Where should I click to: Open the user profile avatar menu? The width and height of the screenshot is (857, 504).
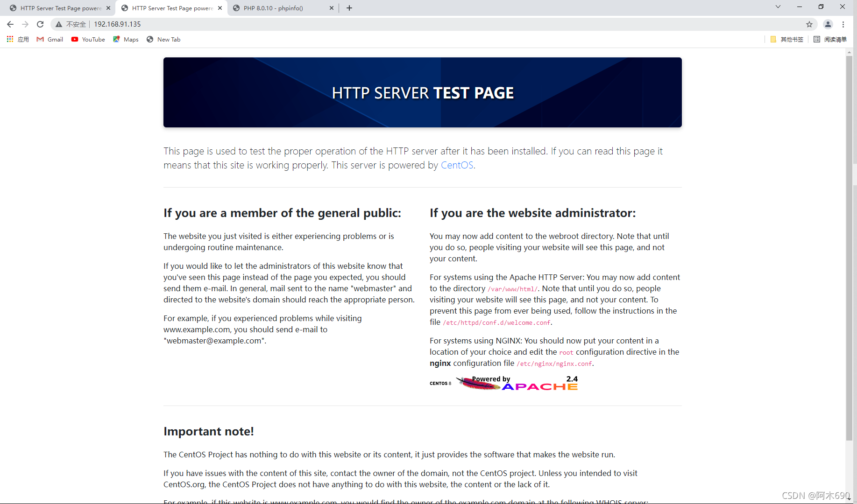click(x=828, y=24)
